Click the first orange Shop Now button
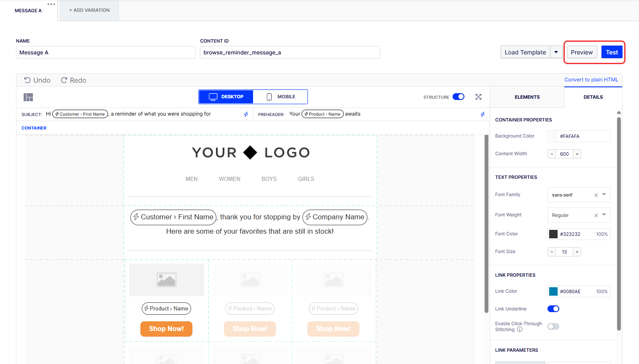This screenshot has height=364, width=639. [x=167, y=329]
